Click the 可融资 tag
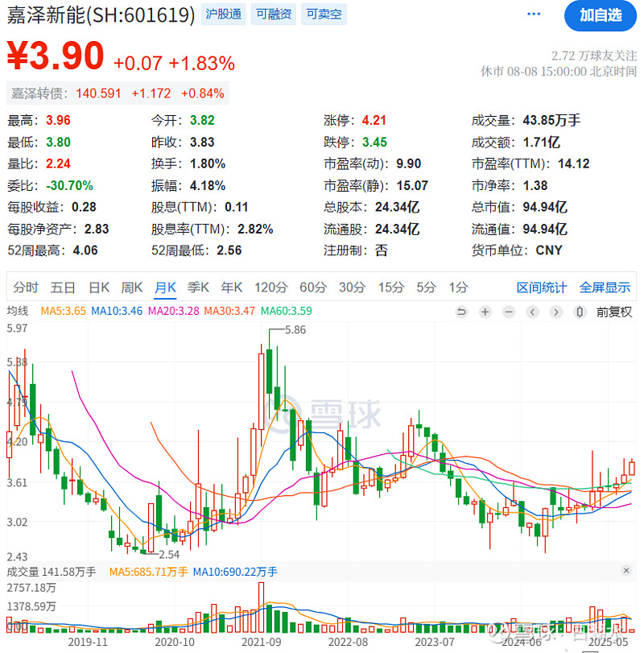The width and height of the screenshot is (644, 653). (274, 14)
